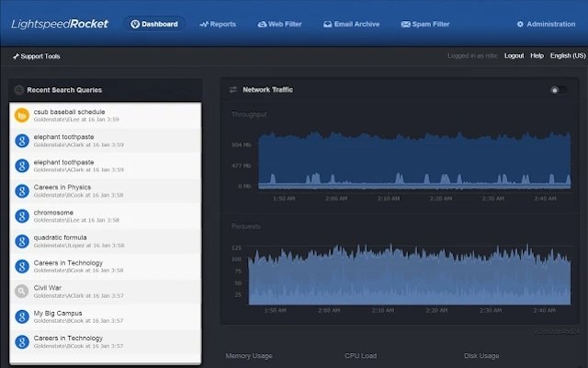Image resolution: width=588 pixels, height=368 pixels.
Task: Select the csub baseball schedule query
Action: pos(106,115)
